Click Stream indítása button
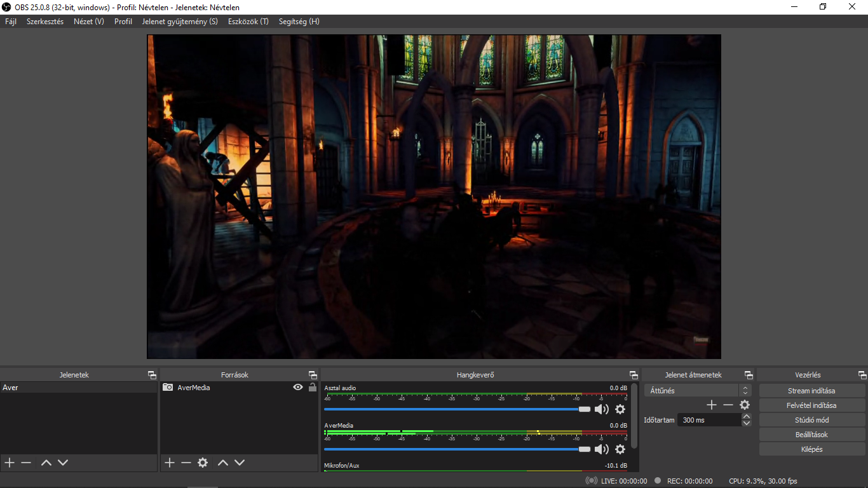The height and width of the screenshot is (488, 868). [812, 391]
